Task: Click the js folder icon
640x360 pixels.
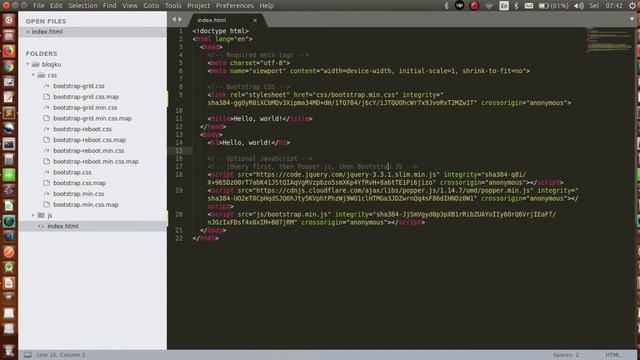Action: coord(41,215)
